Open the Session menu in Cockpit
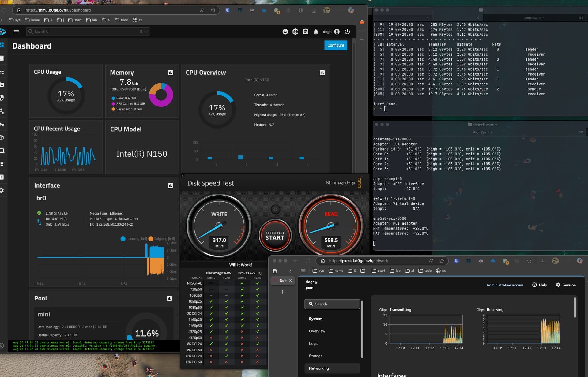Screen dimensions: 588x377 point(566,285)
